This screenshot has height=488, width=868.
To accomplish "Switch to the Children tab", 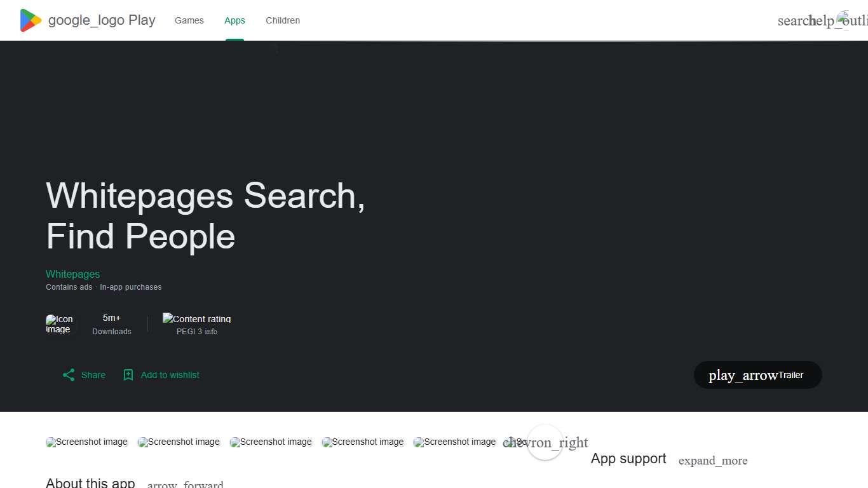I will [x=283, y=20].
